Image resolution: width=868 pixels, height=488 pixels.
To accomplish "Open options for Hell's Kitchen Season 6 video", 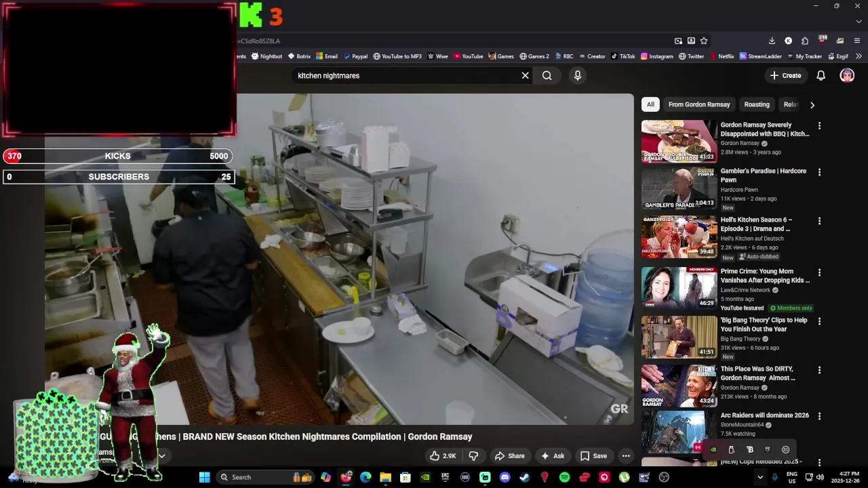I will [819, 221].
